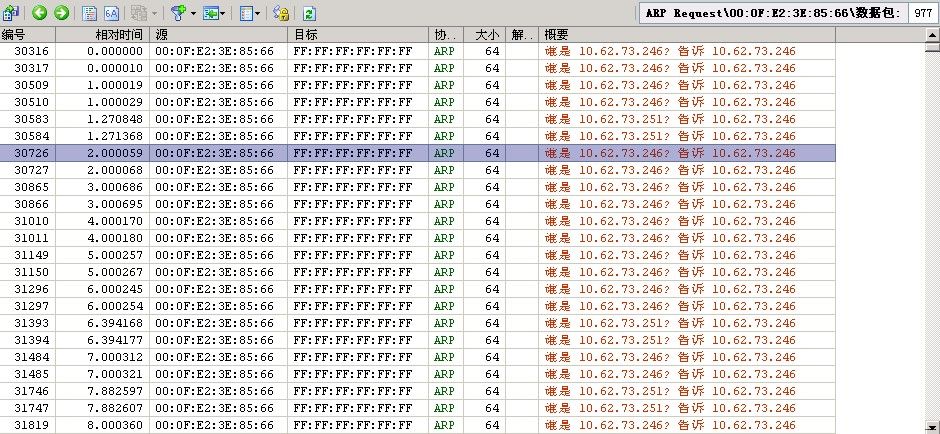Click relative time 6.394168
Viewport: 940px width, 434px height.
pyautogui.click(x=115, y=323)
